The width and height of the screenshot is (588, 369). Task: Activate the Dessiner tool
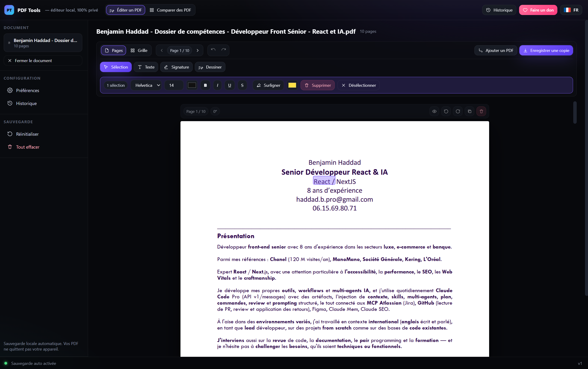(x=210, y=67)
